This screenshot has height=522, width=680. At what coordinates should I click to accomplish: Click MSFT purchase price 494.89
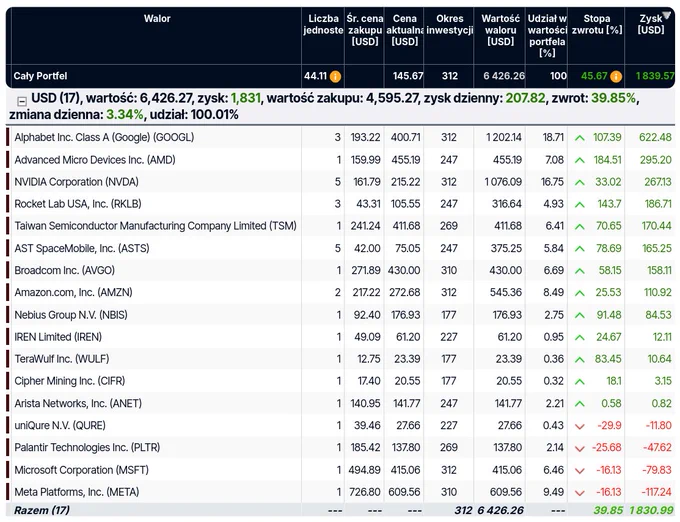[x=364, y=470]
